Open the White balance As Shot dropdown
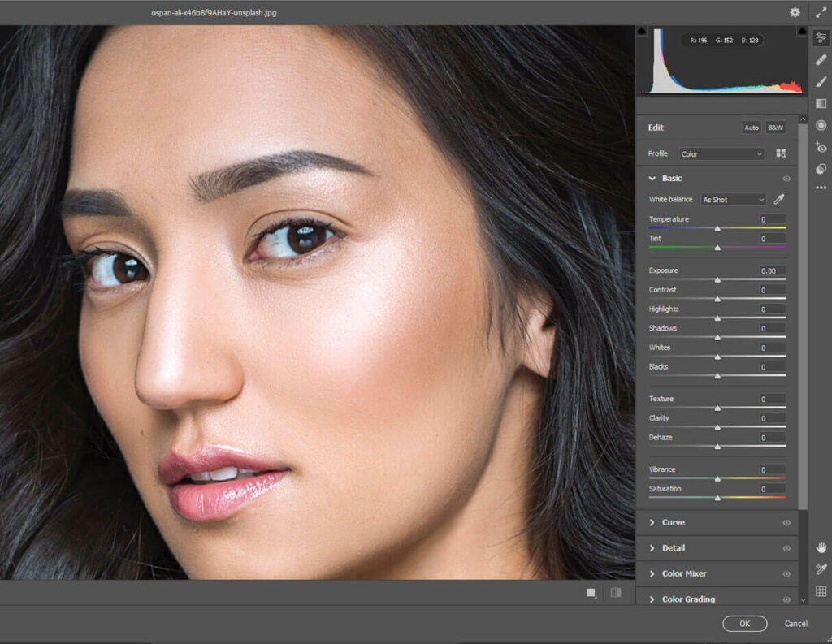Screen dimensions: 832x644 [733, 200]
